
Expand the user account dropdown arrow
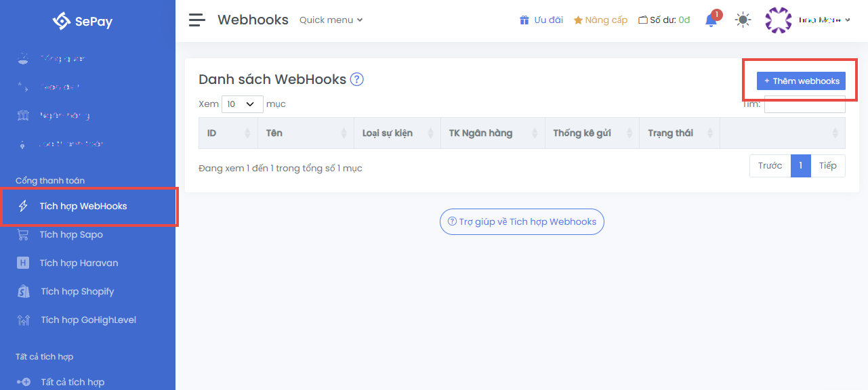point(847,20)
